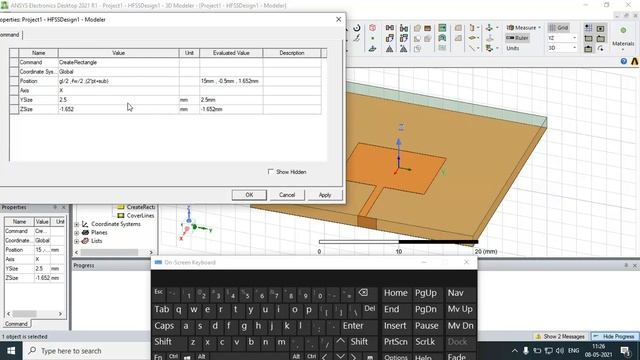Click the rotate view icon in toolbar
Image resolution: width=640 pixels, height=360 pixels.
coord(357,28)
